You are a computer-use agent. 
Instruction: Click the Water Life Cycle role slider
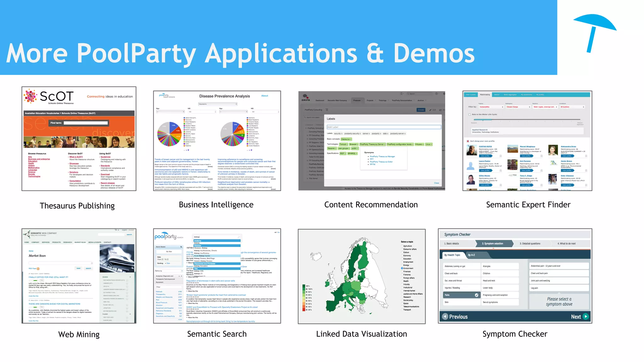(527, 120)
